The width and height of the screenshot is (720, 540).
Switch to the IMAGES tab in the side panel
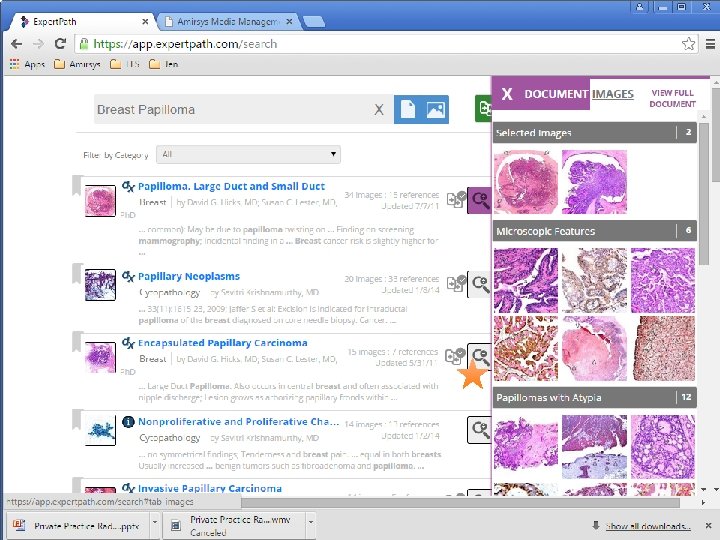point(613,94)
